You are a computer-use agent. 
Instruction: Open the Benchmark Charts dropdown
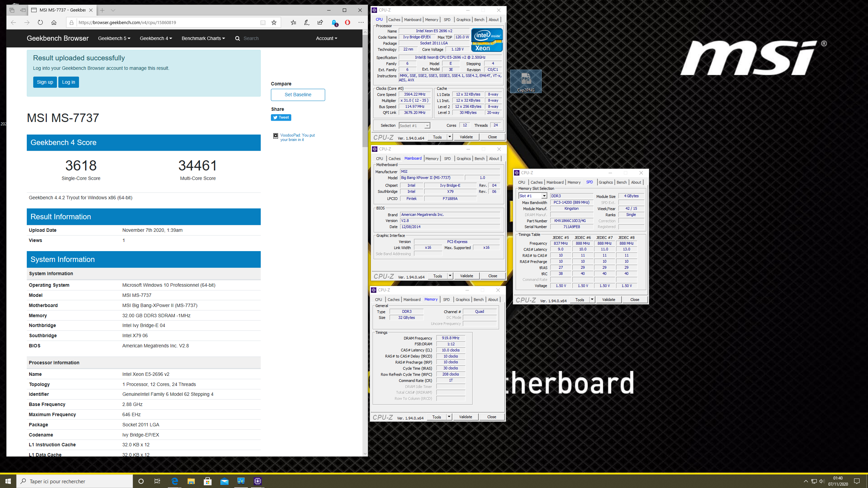[203, 38]
